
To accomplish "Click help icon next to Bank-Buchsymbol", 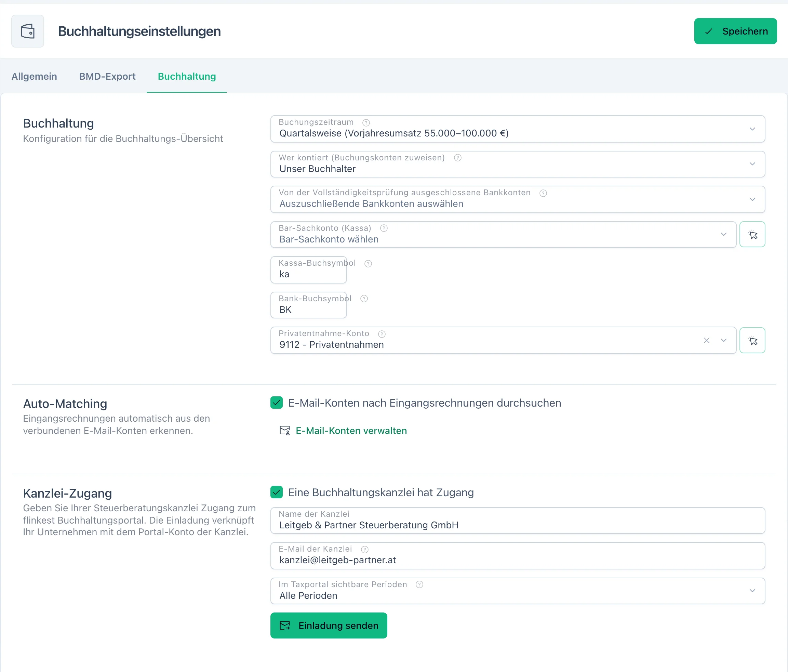I will pyautogui.click(x=364, y=299).
